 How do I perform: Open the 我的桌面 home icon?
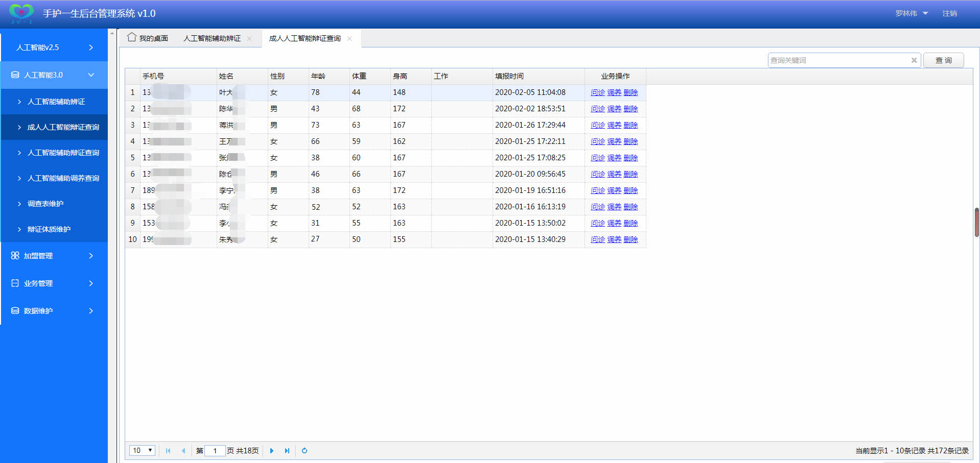pyautogui.click(x=132, y=37)
